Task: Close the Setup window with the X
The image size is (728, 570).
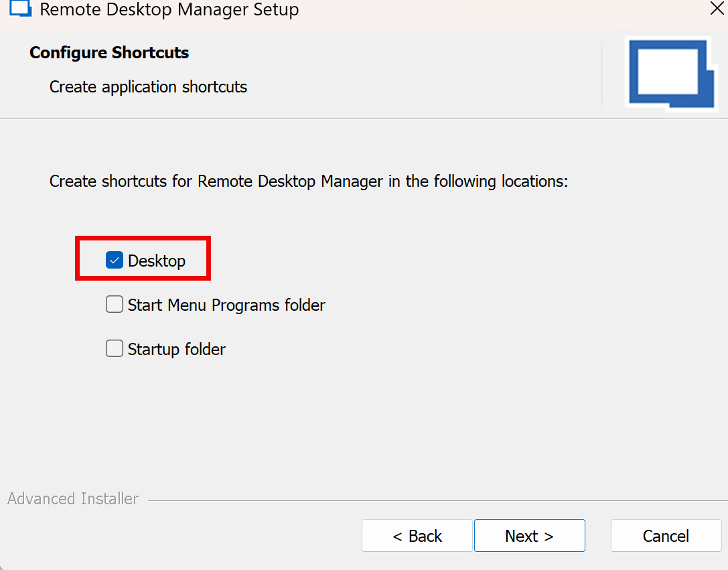Action: (x=717, y=9)
